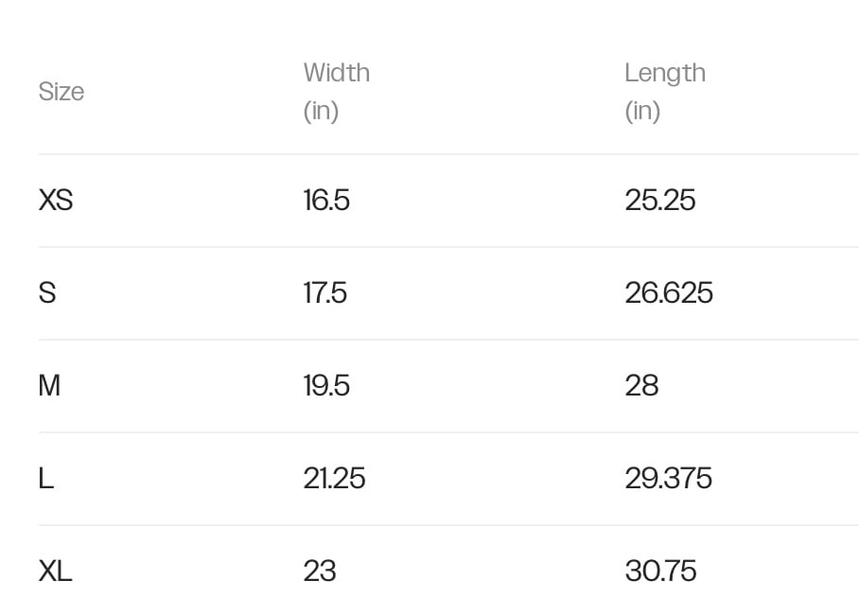This screenshot has height=616, width=859.
Task: Click the S length value 26.625
Action: [668, 293]
